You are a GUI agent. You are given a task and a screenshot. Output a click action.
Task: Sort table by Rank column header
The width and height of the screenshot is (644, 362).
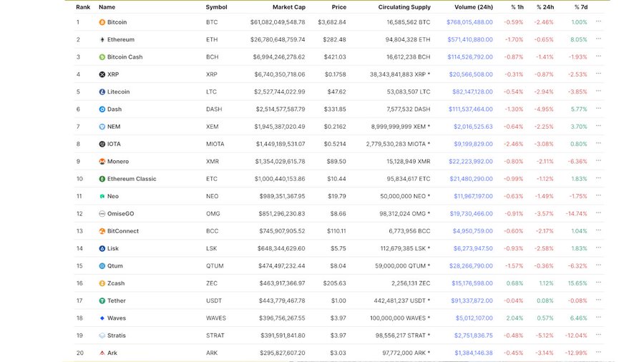[x=83, y=7]
